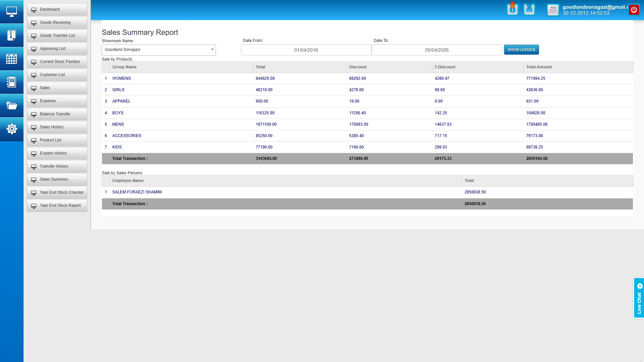
Task: Open the mail/messages icon in header
Action: click(529, 9)
